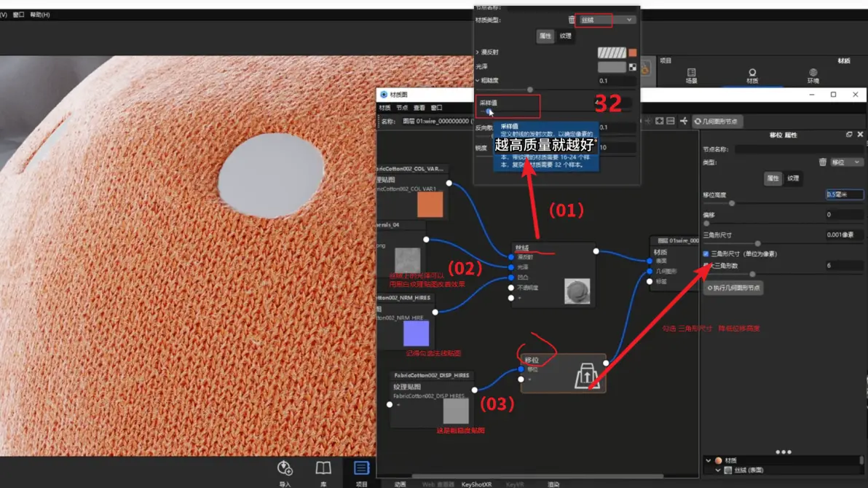This screenshot has width=868, height=488.
Task: Click the trash icon beside the 类型 dropdown
Action: 823,162
